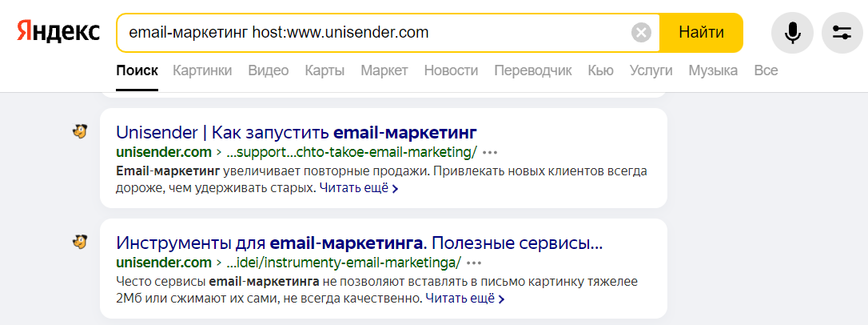This screenshot has height=325, width=868.
Task: Click unisender.com domain in second result
Action: pyautogui.click(x=164, y=263)
